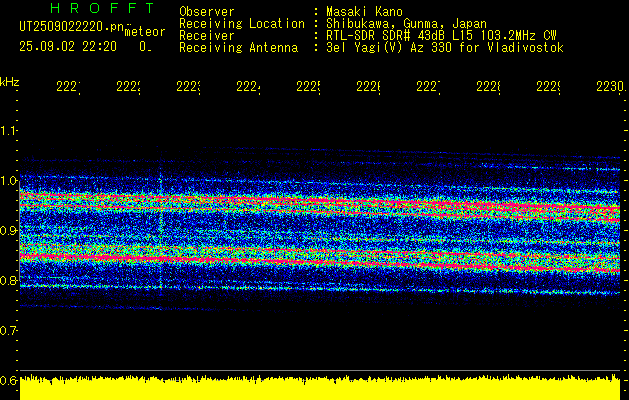Select the date stamp 25.09.02 22:20
The width and height of the screenshot is (629, 400).
click(68, 47)
